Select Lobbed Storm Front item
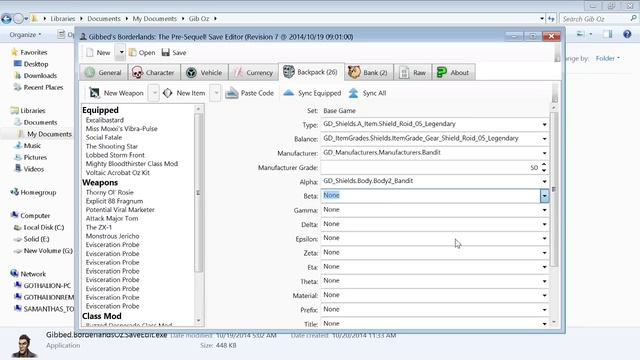 (x=115, y=155)
